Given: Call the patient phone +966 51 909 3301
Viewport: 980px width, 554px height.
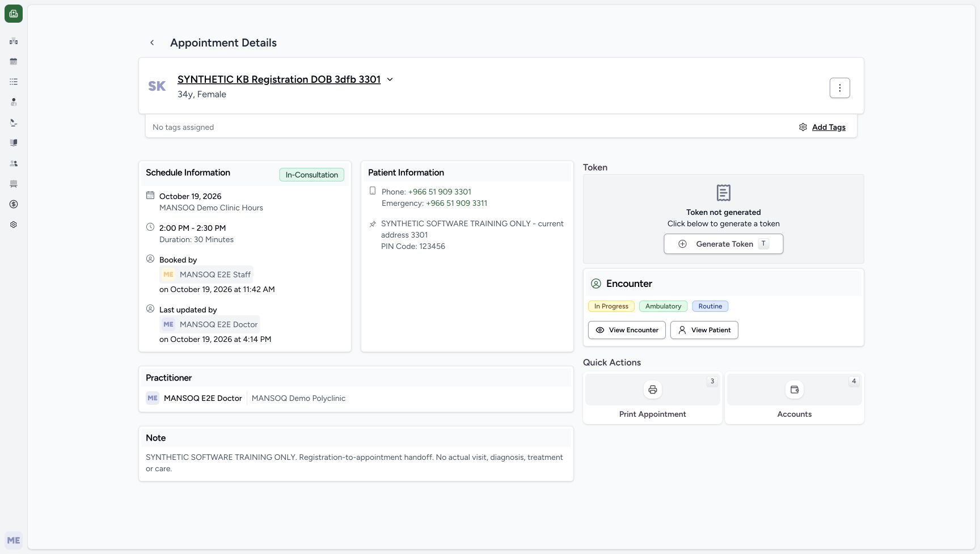Looking at the screenshot, I should click(x=440, y=192).
